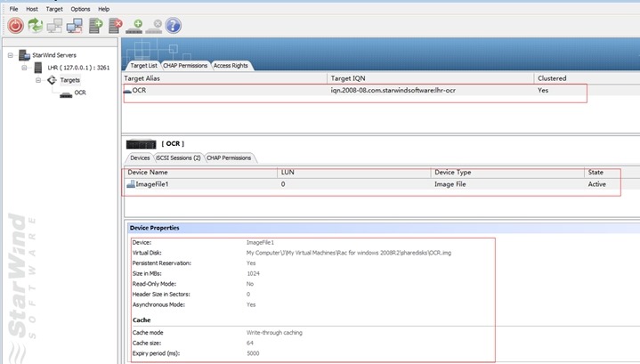
Task: Click LUN column header
Action: (354, 172)
